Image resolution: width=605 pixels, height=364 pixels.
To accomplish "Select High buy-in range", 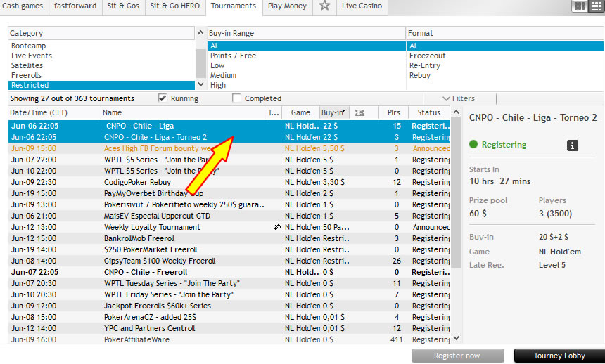I will point(306,85).
